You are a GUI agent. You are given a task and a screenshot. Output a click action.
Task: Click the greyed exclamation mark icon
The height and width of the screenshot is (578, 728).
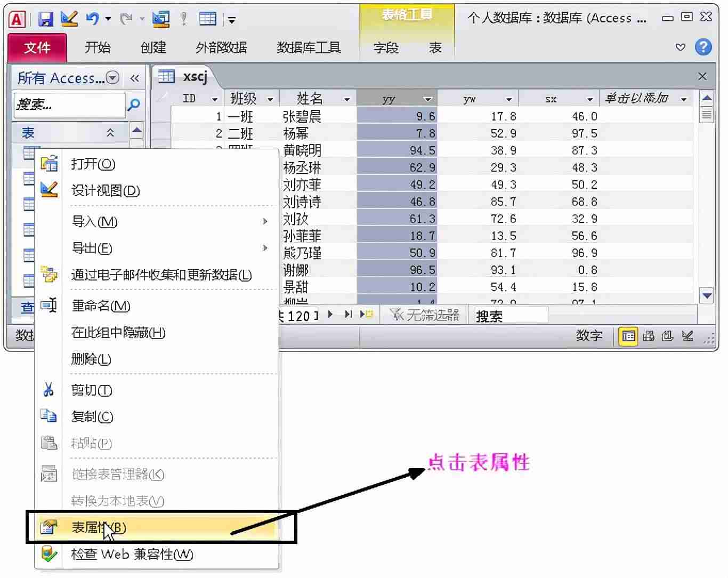pyautogui.click(x=184, y=19)
